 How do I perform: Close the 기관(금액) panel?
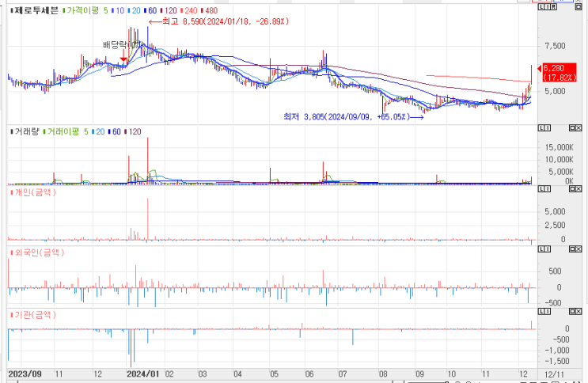pyautogui.click(x=579, y=311)
